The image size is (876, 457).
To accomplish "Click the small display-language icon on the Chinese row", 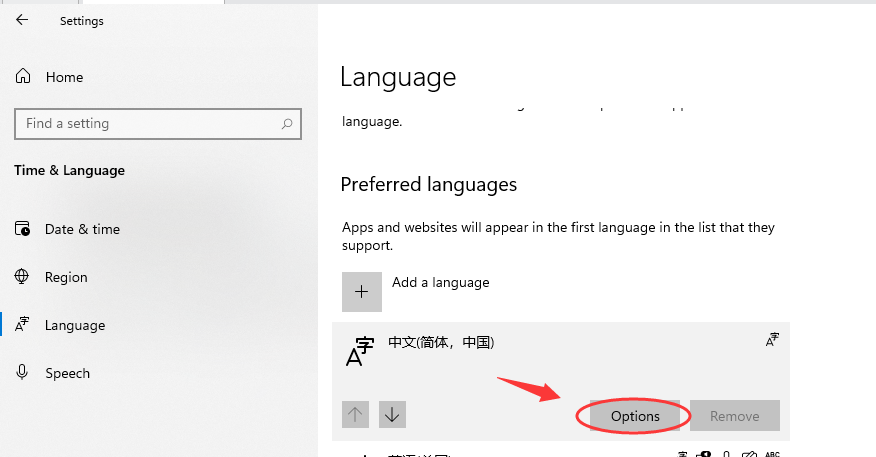I will point(772,341).
